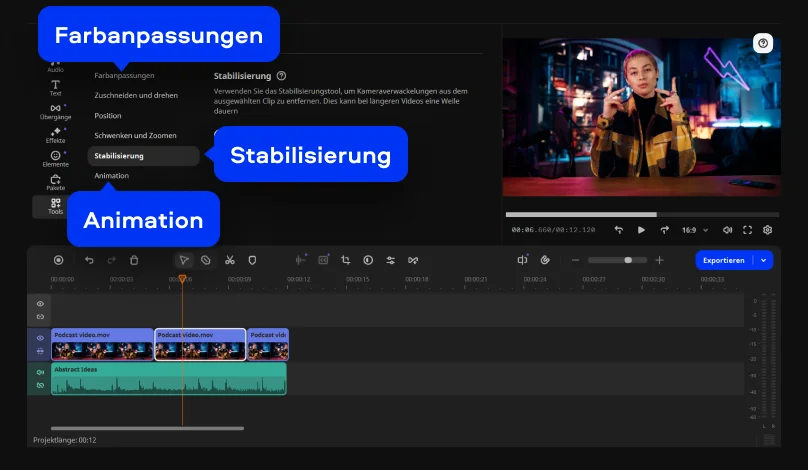The image size is (808, 470).
Task: Toggle preview volume mute speaker
Action: 727,230
